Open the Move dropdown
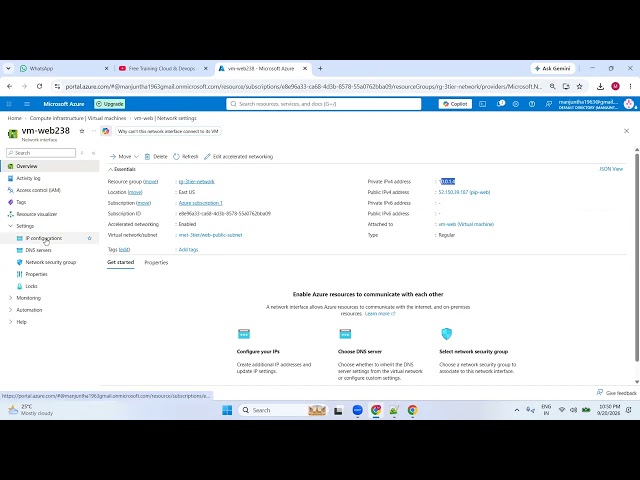Viewport: 640px width, 480px height. 124,156
